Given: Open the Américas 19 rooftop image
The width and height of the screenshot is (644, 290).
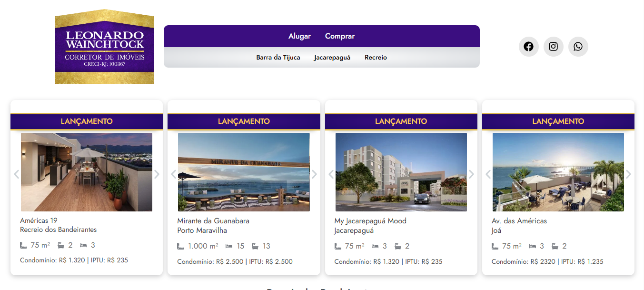Looking at the screenshot, I should [87, 172].
